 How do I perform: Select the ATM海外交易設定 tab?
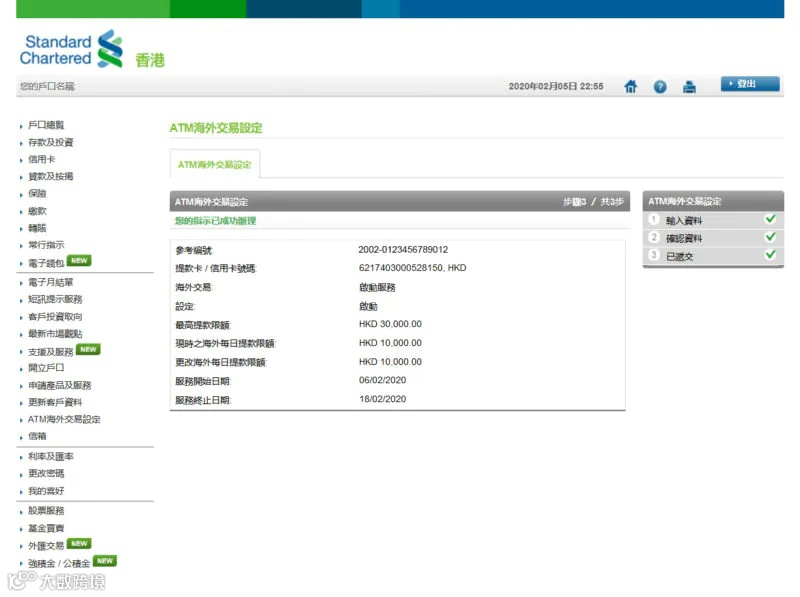(215, 164)
